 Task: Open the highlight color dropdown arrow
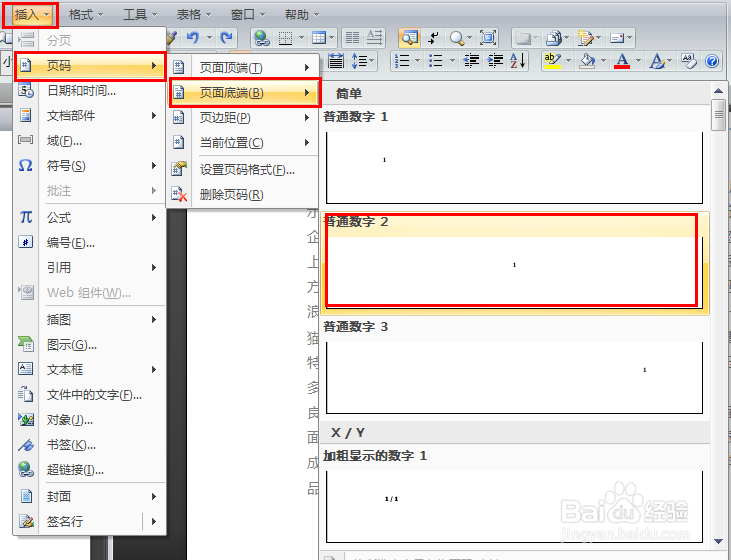[x=568, y=61]
